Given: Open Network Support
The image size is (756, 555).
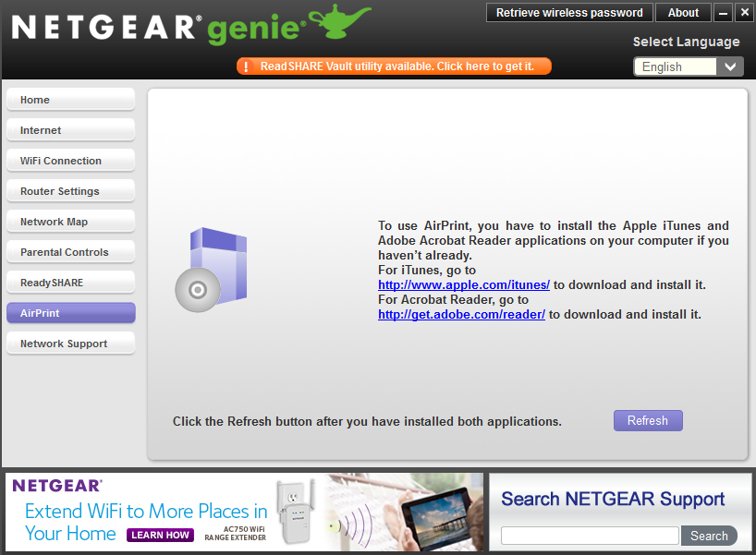Looking at the screenshot, I should pyautogui.click(x=71, y=344).
